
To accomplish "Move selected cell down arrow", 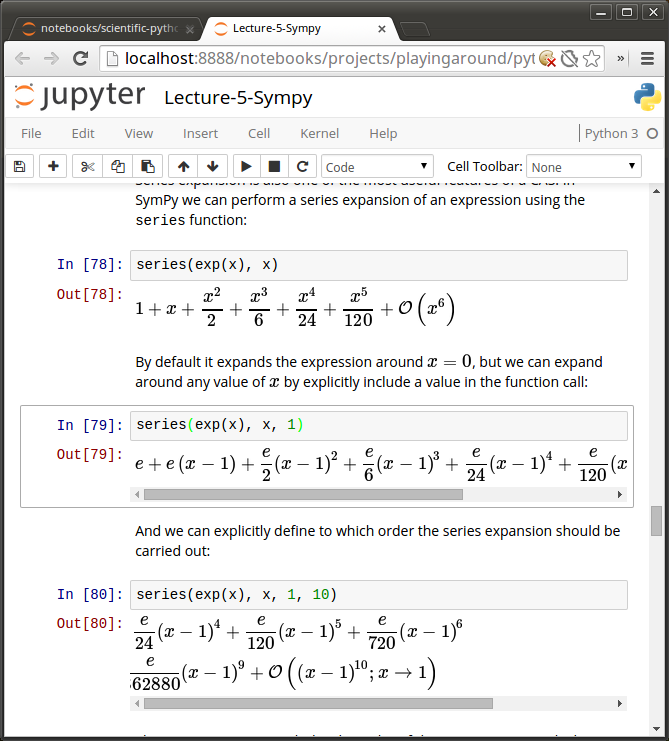I will (x=213, y=166).
